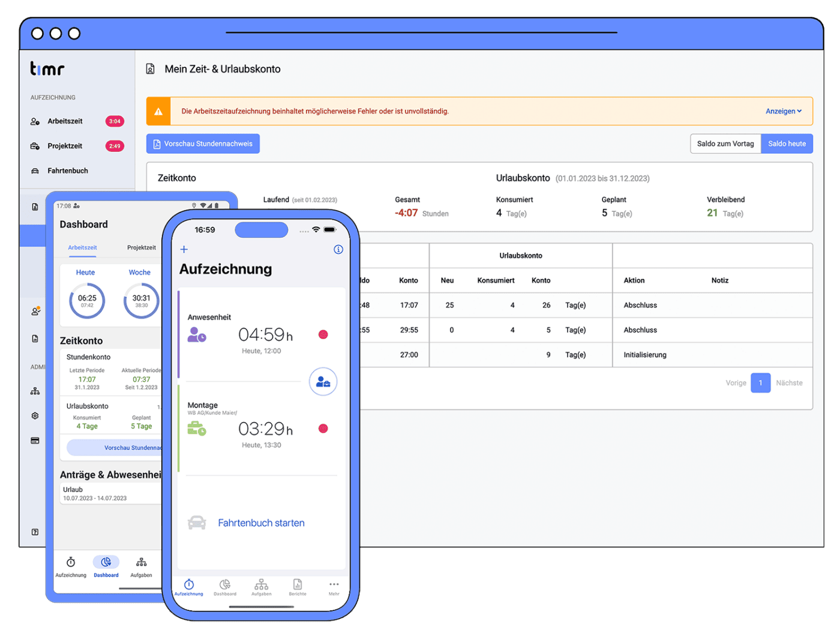The height and width of the screenshot is (635, 840).
Task: Tap the tablet's Aufzeichnung stopwatch tab
Action: (x=71, y=567)
